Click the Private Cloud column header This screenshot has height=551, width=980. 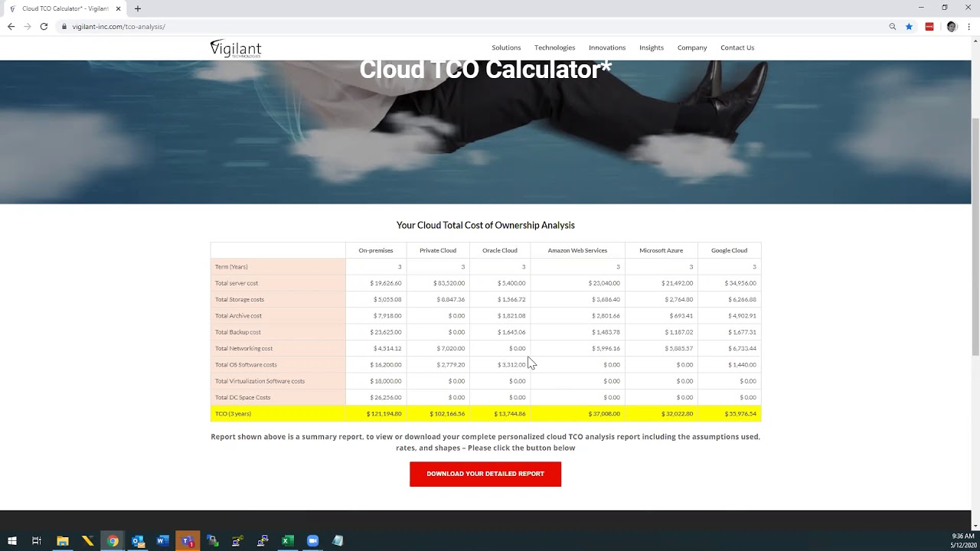tap(438, 250)
